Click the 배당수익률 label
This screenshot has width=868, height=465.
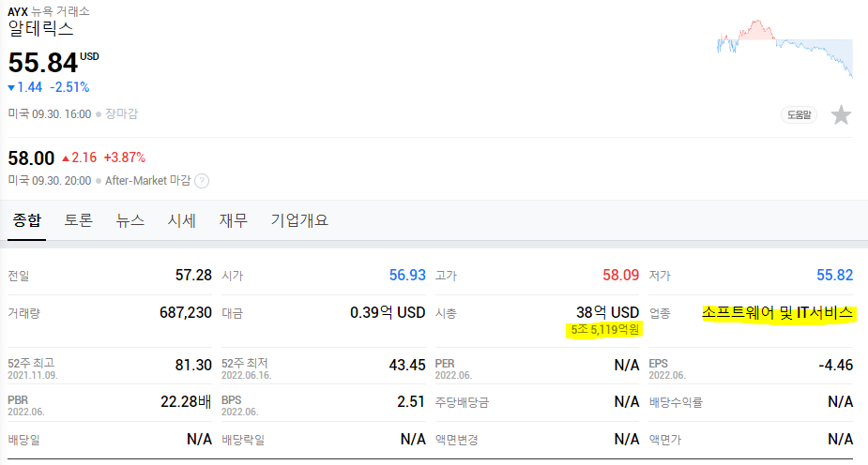click(x=676, y=402)
